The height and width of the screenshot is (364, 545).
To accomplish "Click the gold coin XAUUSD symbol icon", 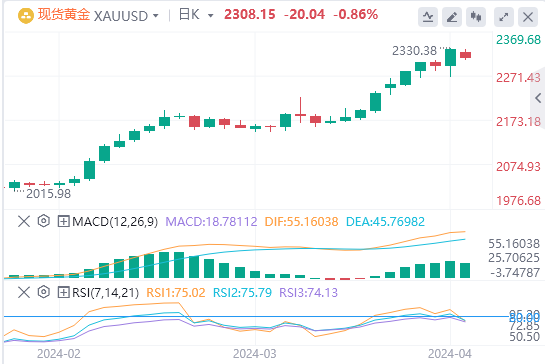I will click(25, 16).
